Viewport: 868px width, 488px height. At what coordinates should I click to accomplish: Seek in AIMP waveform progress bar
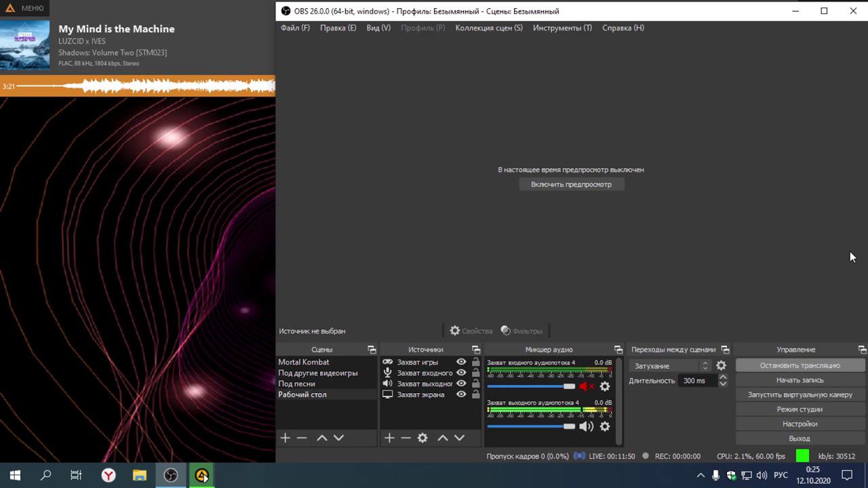click(138, 86)
